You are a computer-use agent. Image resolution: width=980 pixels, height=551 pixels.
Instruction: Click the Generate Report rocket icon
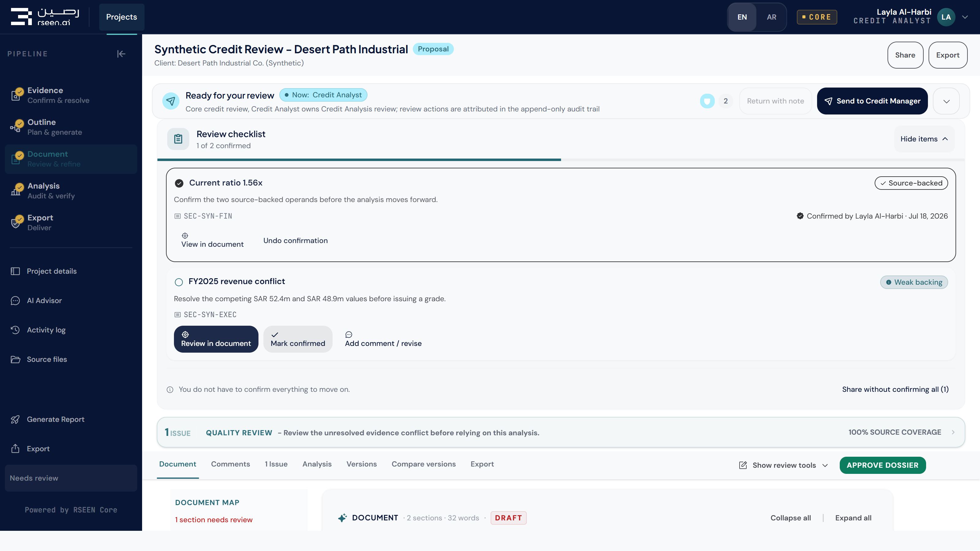click(x=15, y=419)
